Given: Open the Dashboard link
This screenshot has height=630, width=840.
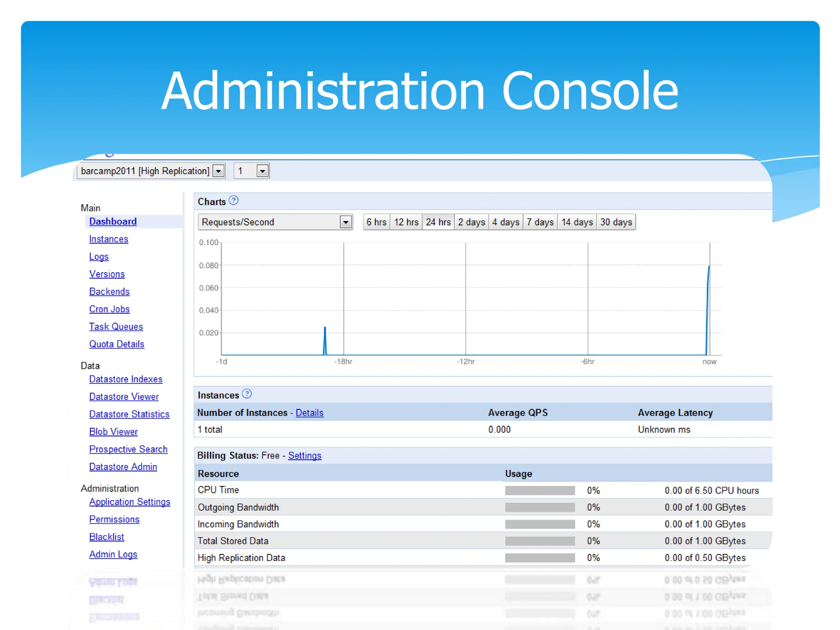Looking at the screenshot, I should [x=113, y=221].
